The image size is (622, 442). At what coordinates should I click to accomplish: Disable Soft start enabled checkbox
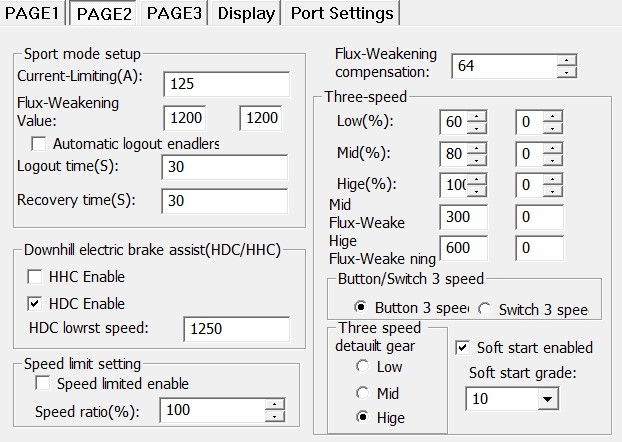[462, 348]
